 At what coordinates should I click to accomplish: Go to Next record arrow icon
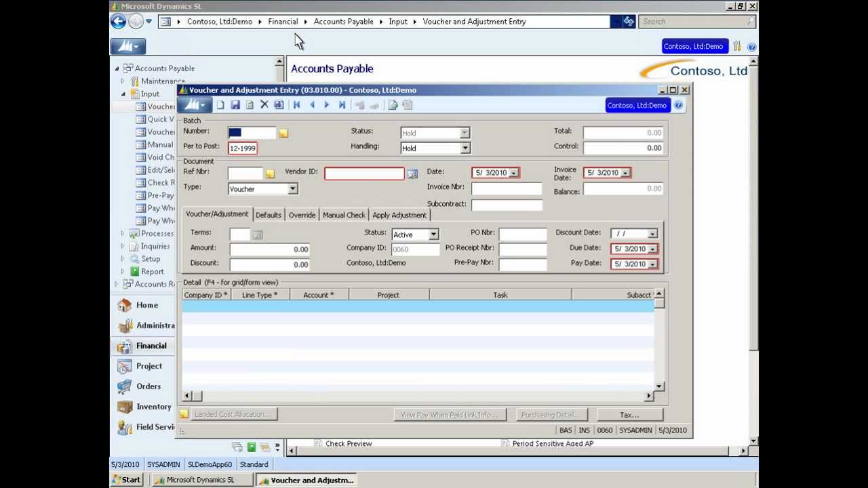[x=327, y=105]
